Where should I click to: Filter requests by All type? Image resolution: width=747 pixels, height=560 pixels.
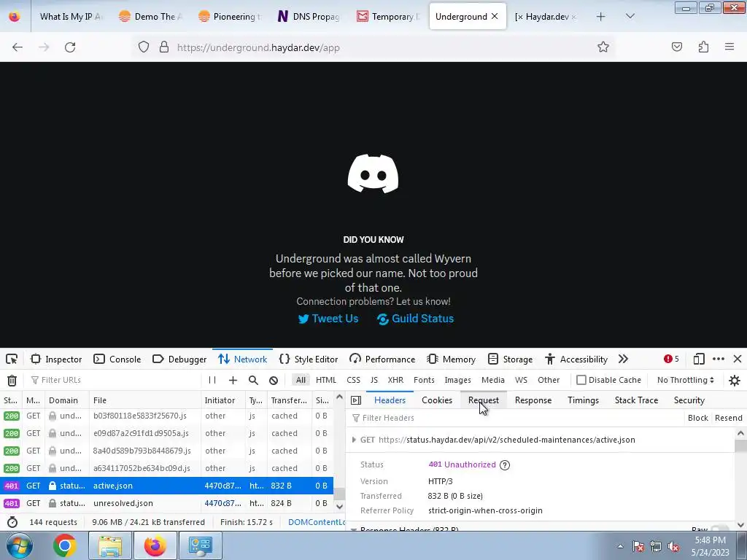[x=301, y=380]
